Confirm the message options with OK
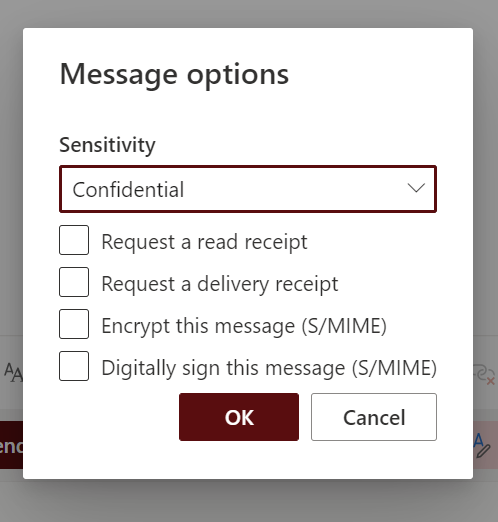The width and height of the screenshot is (498, 522). [239, 417]
